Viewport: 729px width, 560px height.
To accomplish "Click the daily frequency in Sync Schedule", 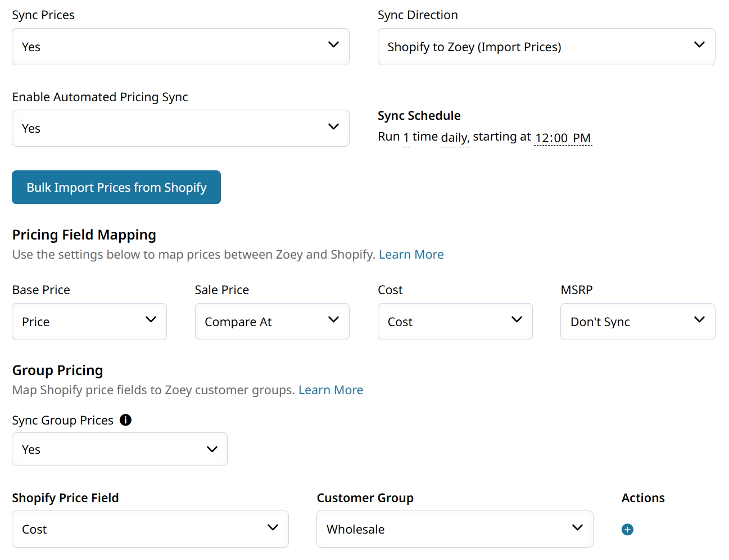I will (x=455, y=138).
